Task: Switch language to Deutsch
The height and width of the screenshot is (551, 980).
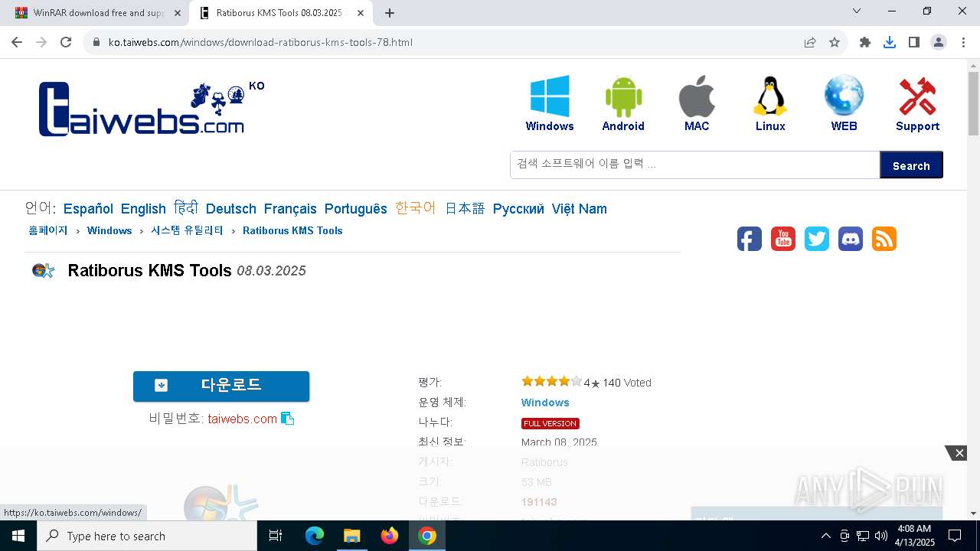Action: click(x=231, y=209)
